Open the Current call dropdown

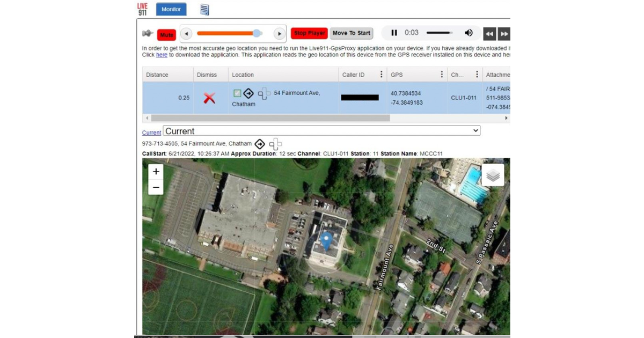(x=321, y=131)
